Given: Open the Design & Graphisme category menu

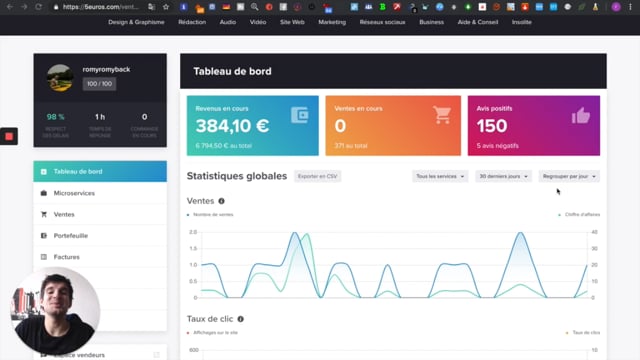Looking at the screenshot, I should (x=136, y=22).
